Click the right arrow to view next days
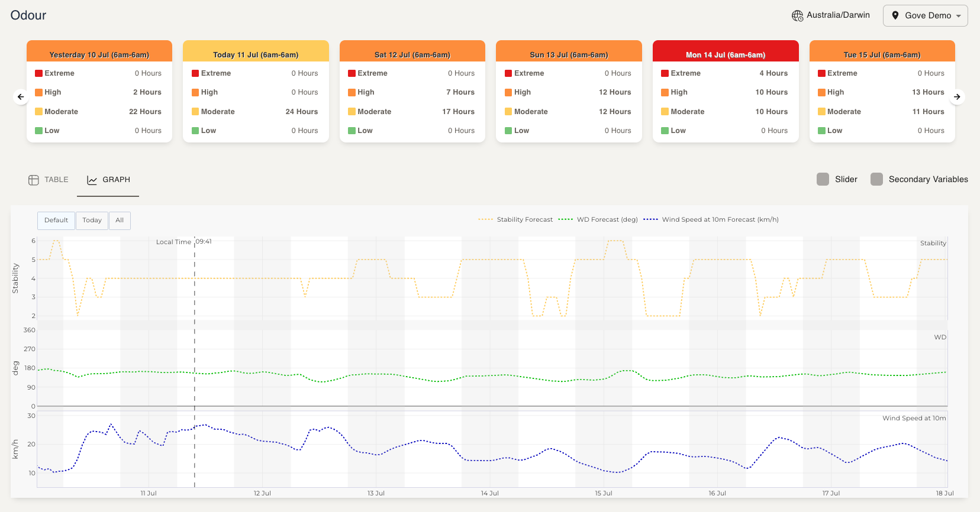 pyautogui.click(x=957, y=96)
